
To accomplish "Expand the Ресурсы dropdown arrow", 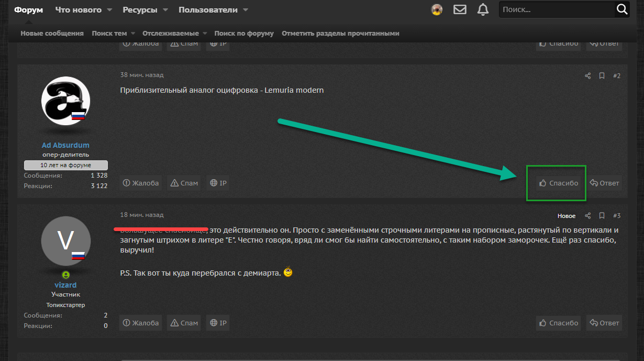I will (x=165, y=10).
